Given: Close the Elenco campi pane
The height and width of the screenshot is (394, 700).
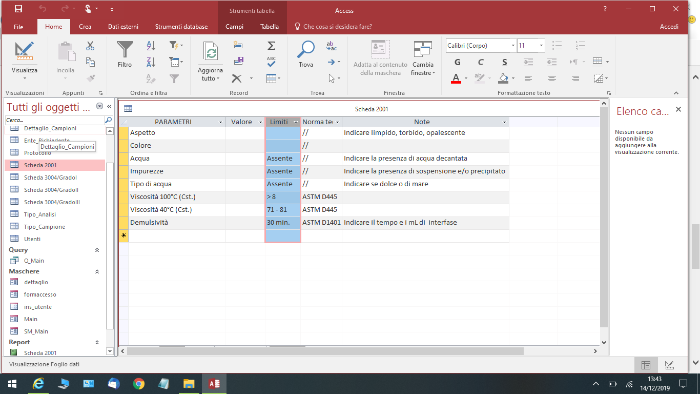Looking at the screenshot, I should pos(678,109).
